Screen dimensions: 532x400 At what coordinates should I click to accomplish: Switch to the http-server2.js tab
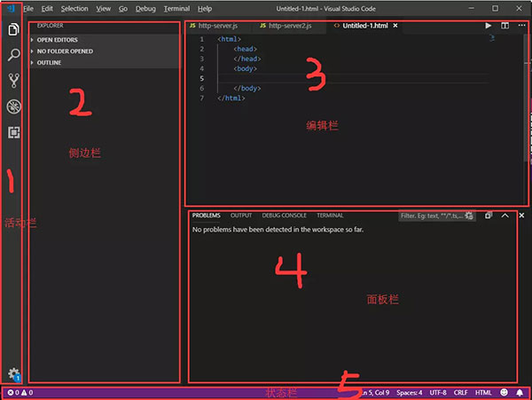(x=288, y=26)
